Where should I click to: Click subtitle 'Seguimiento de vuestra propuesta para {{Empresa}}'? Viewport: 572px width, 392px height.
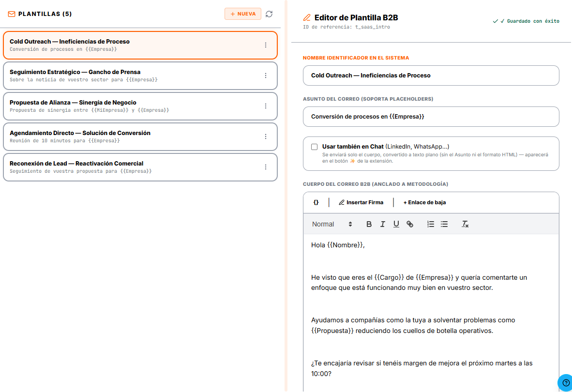click(x=81, y=171)
